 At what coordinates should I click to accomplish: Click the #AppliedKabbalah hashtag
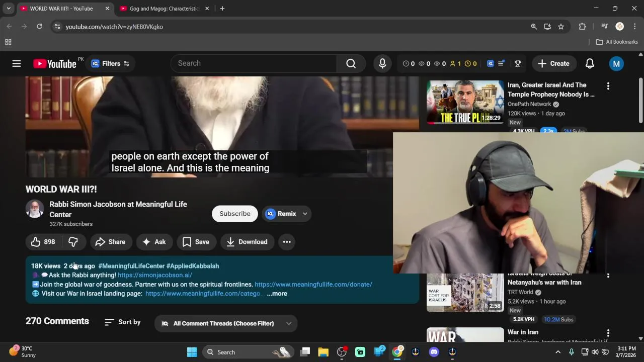coord(193,266)
